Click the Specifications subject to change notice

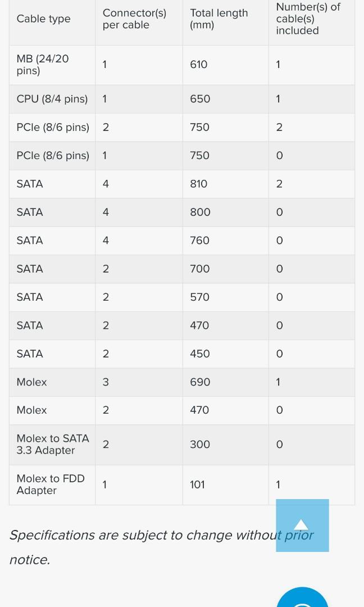(161, 547)
